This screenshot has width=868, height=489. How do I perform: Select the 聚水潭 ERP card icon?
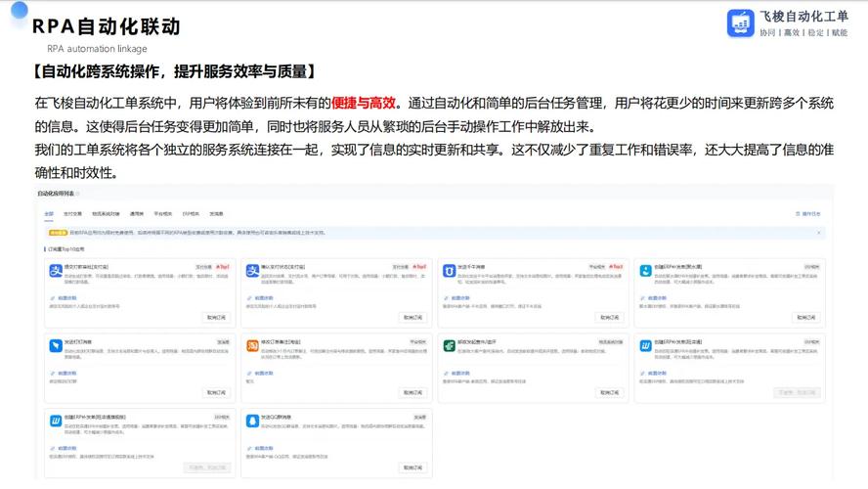645,271
